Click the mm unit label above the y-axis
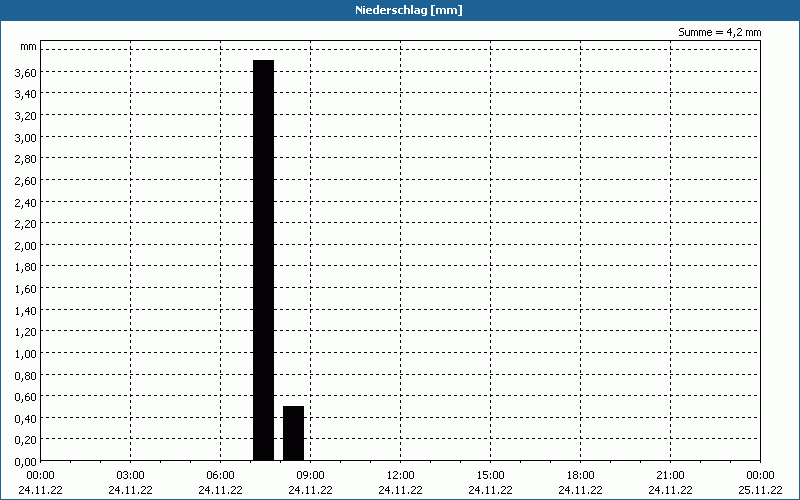Viewport: 800px width, 500px height. (28, 47)
